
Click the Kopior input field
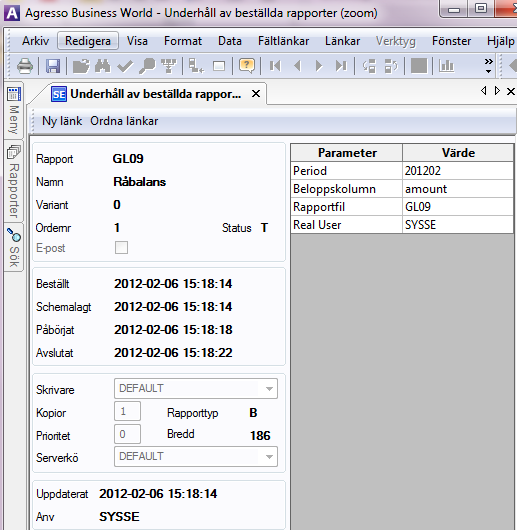coord(127,411)
